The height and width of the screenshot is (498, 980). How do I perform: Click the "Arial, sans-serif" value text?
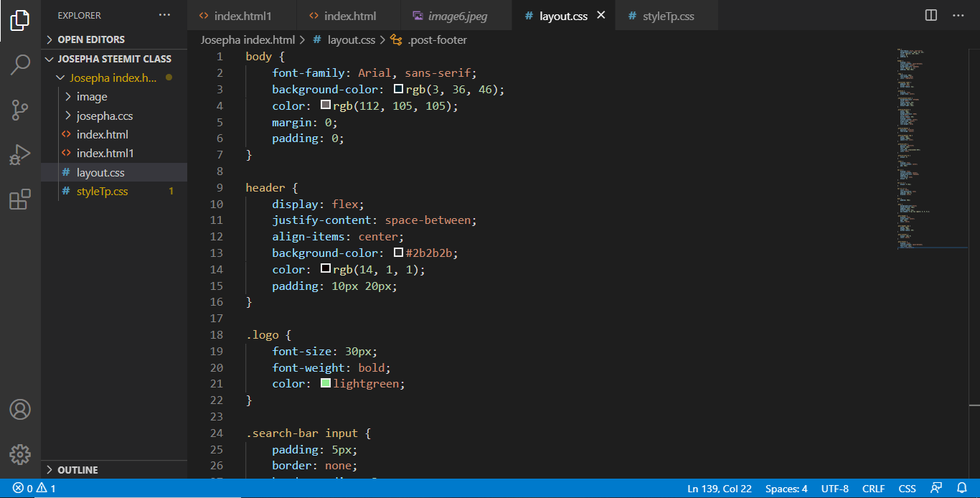click(415, 73)
